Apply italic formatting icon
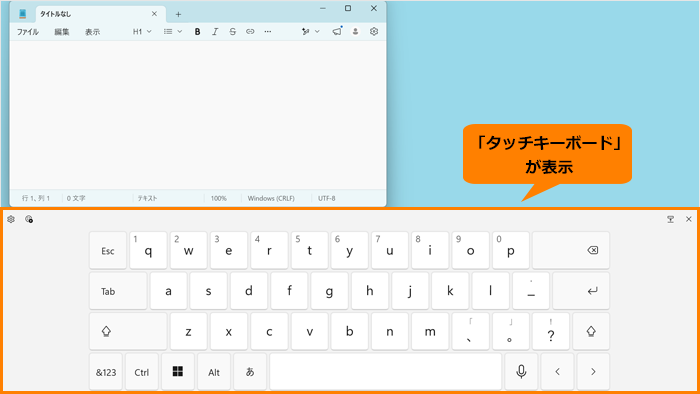 tap(215, 32)
